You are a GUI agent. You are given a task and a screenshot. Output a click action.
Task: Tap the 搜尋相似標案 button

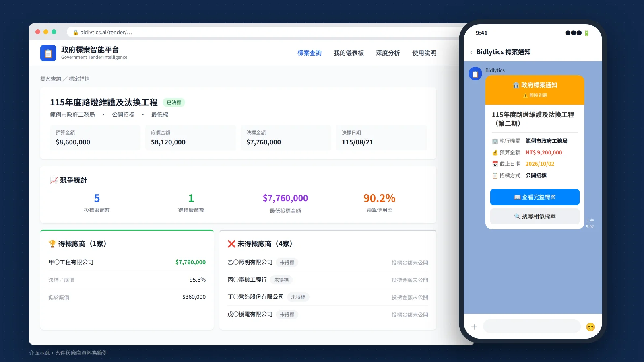pyautogui.click(x=535, y=216)
